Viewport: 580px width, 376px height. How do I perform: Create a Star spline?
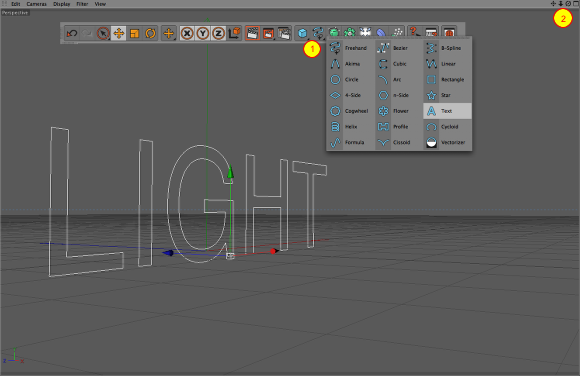447,95
